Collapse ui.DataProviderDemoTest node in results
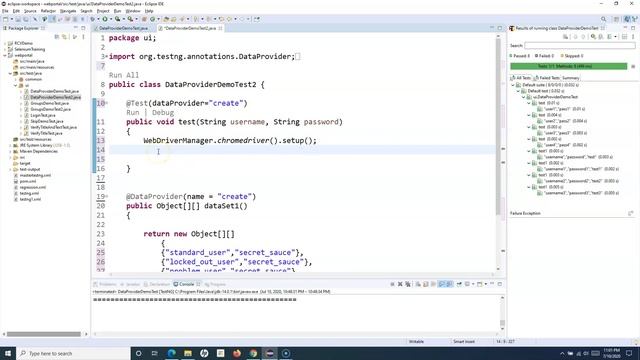Screen dimensions: 640x360 524,97
